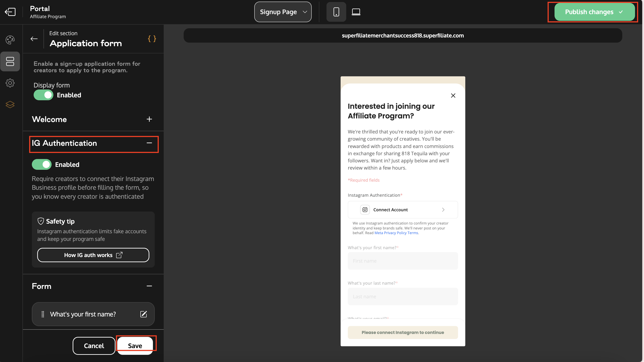Save the application form changes

[135, 346]
